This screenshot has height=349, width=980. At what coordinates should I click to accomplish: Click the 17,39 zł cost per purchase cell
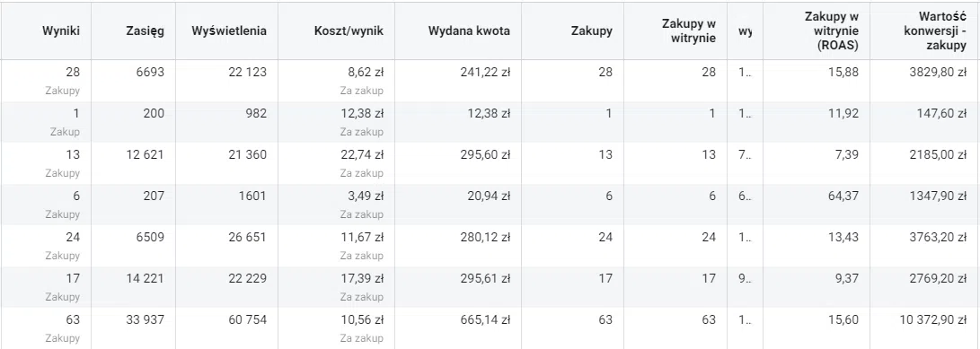click(363, 278)
